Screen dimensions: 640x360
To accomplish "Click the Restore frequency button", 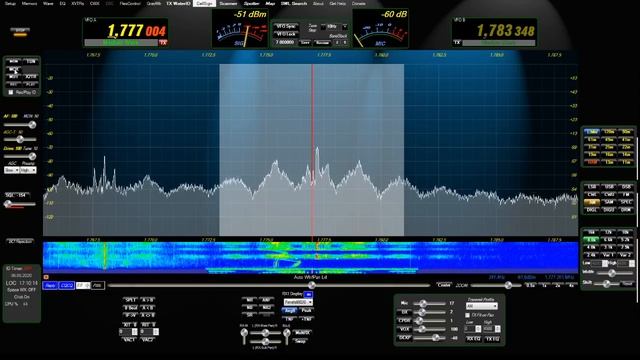I will click(322, 42).
